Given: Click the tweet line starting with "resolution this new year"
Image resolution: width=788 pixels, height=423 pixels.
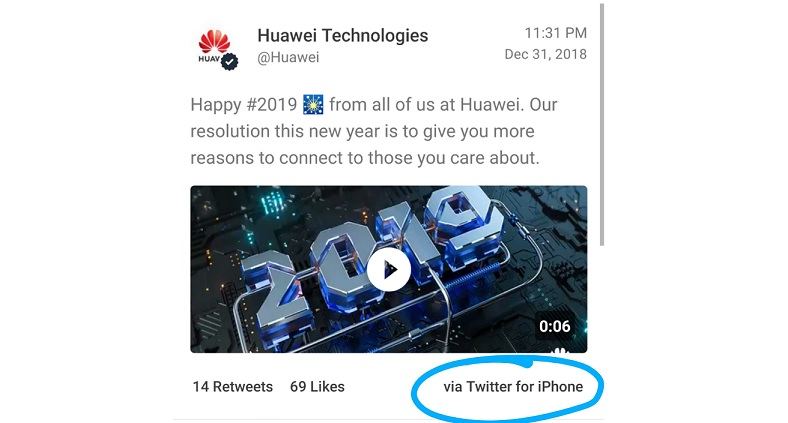Looking at the screenshot, I should (x=362, y=131).
